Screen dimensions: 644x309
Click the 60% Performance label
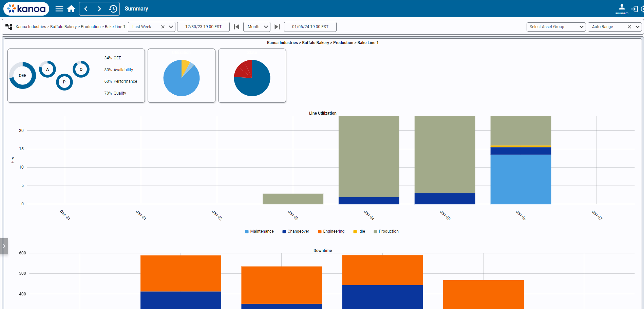pos(121,81)
